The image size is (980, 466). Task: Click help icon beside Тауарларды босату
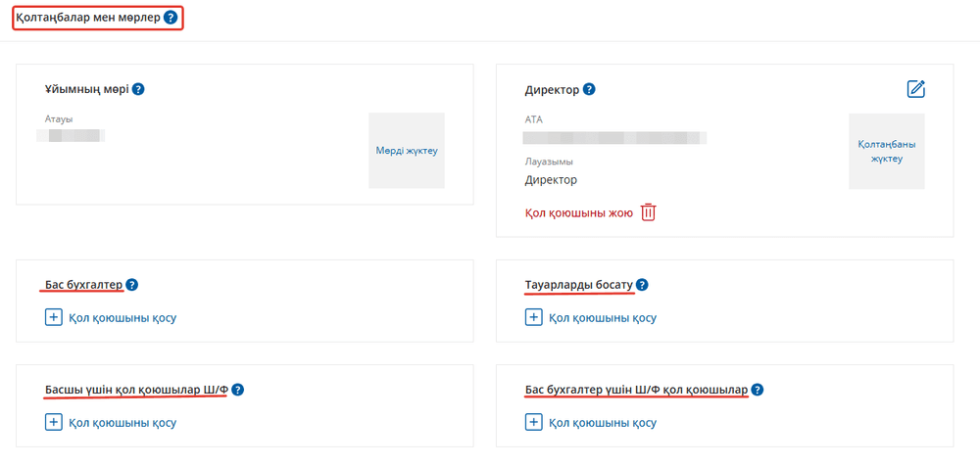(x=642, y=285)
